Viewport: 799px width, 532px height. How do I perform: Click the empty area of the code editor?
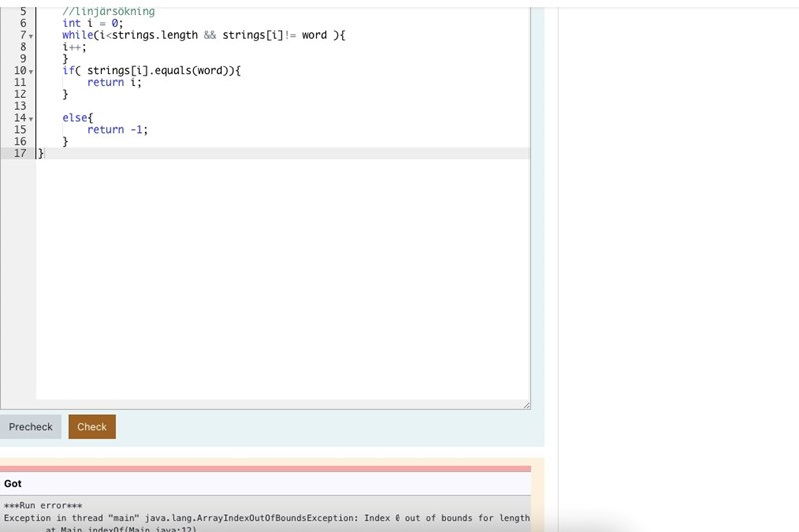tap(280, 279)
